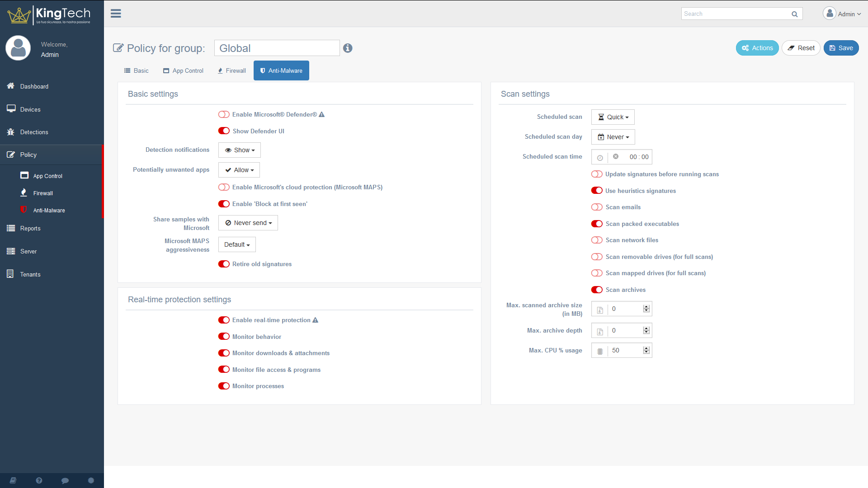
Task: Click the Server icon in sidebar
Action: [11, 251]
